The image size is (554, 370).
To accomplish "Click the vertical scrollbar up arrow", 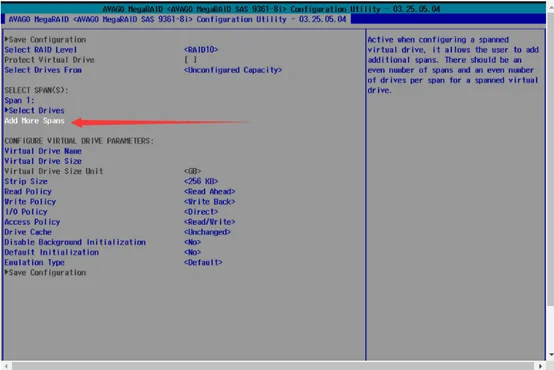I will coord(550,6).
